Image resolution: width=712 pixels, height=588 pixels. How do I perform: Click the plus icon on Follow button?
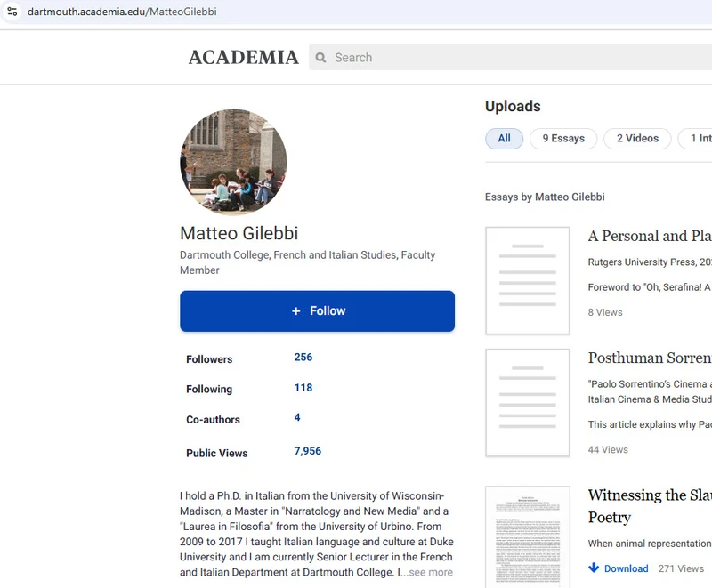click(x=296, y=311)
